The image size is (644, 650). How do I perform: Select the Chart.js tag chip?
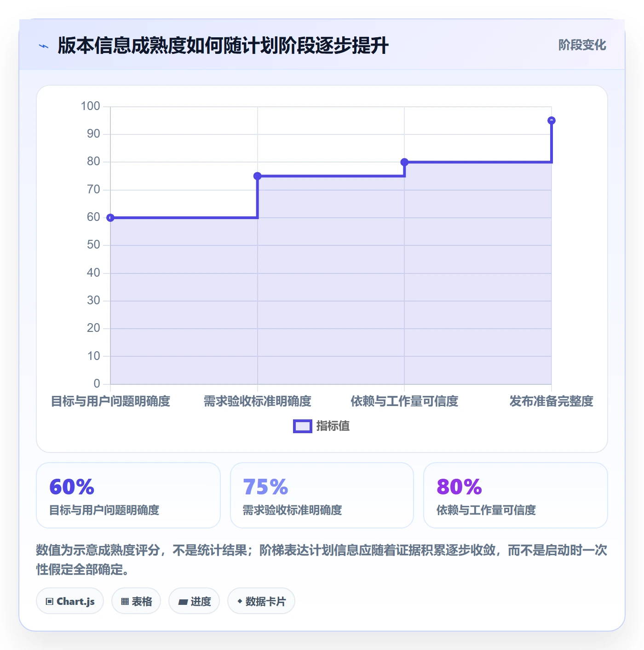[70, 601]
